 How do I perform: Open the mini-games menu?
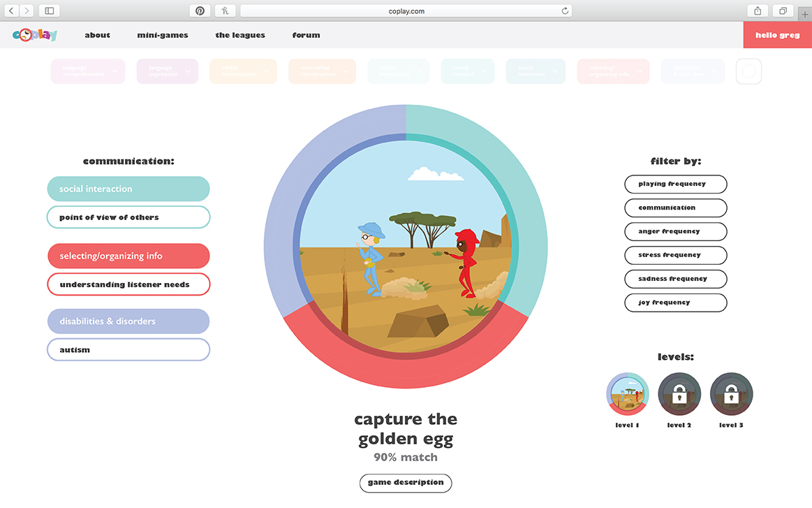163,35
